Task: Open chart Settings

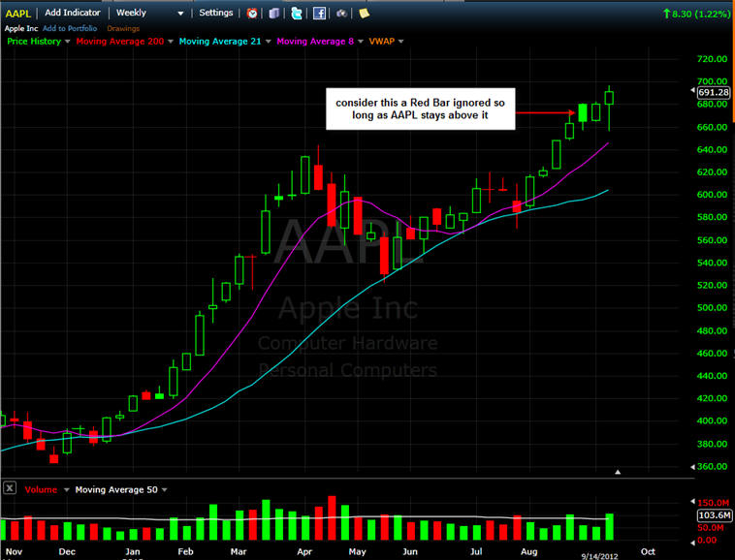Action: coord(215,13)
